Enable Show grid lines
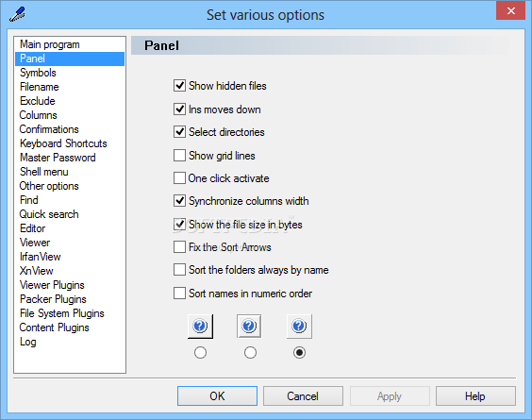Viewport: 532px width, 420px height. click(x=179, y=156)
